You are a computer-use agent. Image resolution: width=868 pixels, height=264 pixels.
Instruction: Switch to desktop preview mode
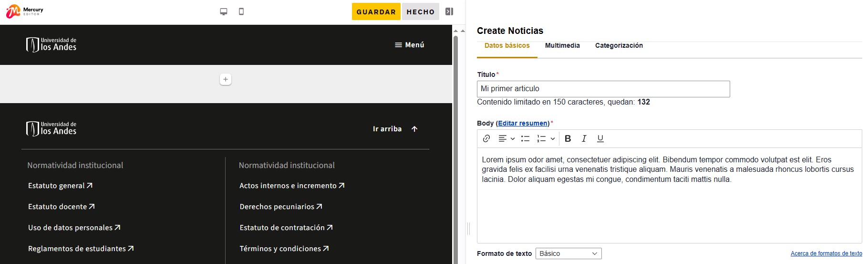(x=223, y=11)
